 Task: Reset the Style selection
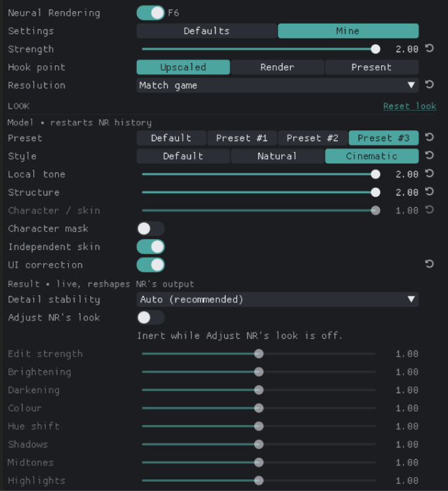(x=430, y=155)
